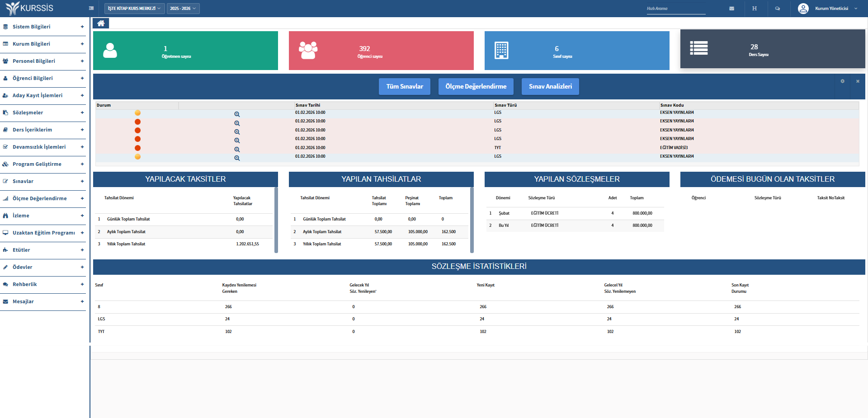Toggle the sidebar menu collapse icon
The image size is (868, 418).
point(91,9)
